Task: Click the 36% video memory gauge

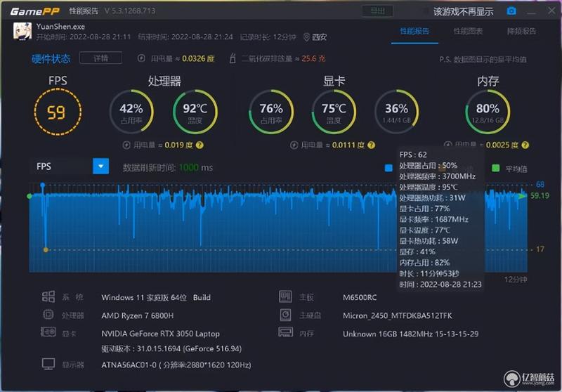Action: tap(396, 112)
